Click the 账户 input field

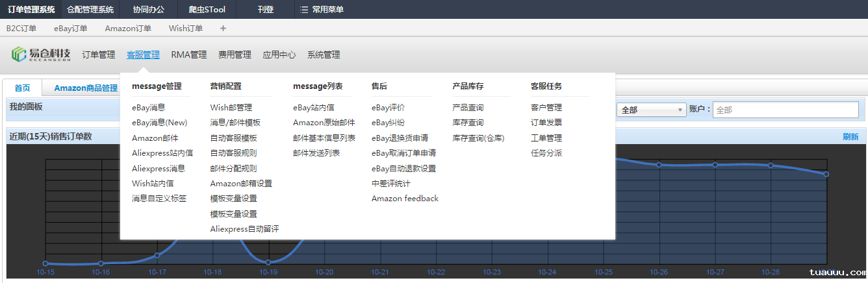click(x=785, y=110)
